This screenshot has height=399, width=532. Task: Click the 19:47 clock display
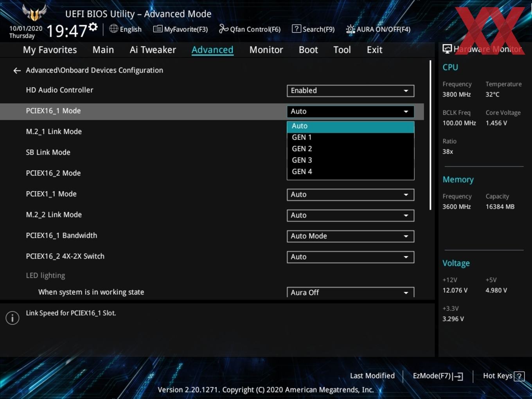click(66, 31)
